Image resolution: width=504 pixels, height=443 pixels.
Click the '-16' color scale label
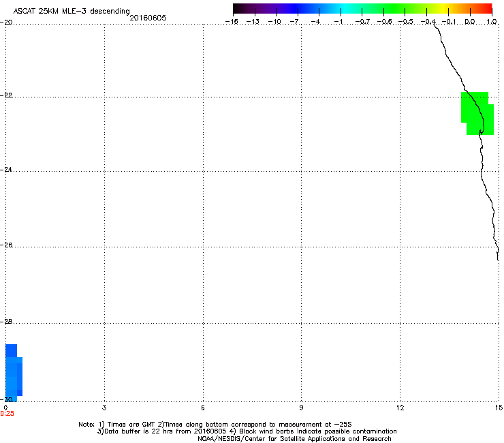[232, 22]
